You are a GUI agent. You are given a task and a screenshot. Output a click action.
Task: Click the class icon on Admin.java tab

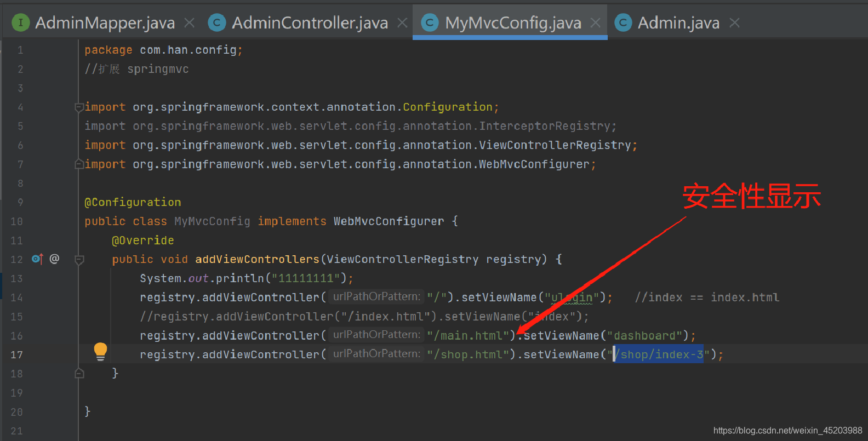[x=623, y=22]
